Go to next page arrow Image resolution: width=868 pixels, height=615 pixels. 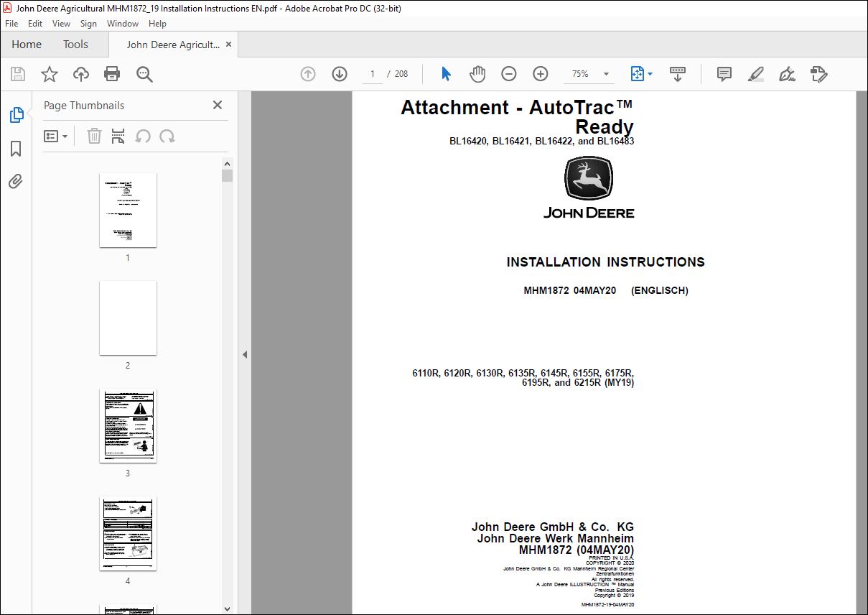point(340,74)
